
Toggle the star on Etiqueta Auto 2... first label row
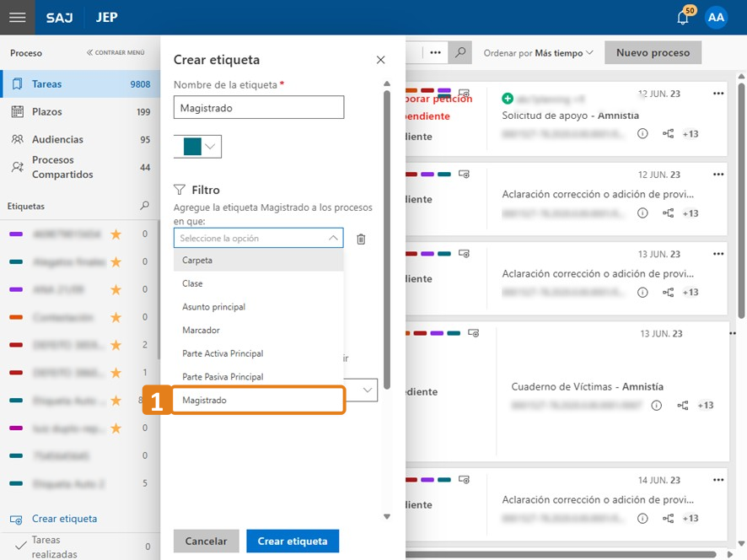tap(116, 401)
